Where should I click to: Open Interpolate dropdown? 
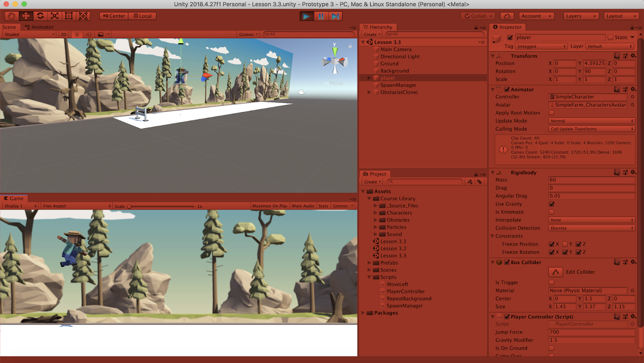[x=592, y=220]
